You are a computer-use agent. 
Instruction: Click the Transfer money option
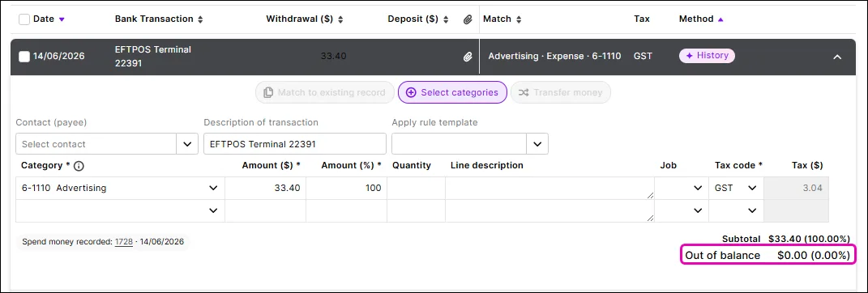click(x=560, y=92)
